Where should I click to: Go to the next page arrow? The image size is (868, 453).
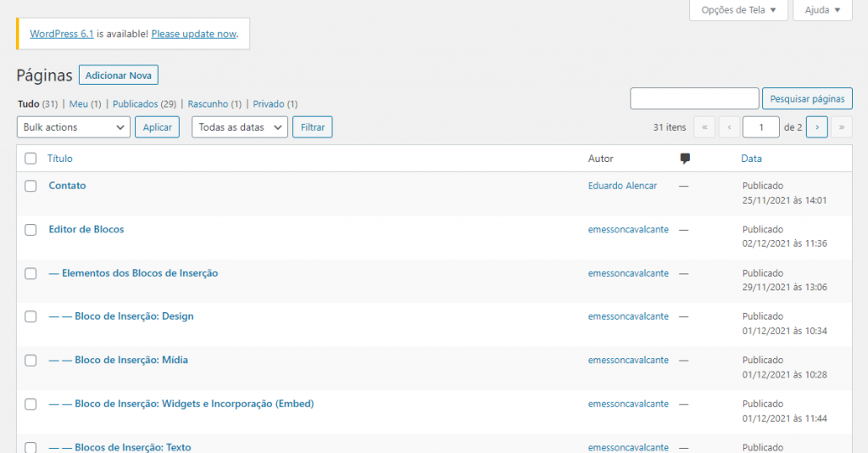point(817,127)
